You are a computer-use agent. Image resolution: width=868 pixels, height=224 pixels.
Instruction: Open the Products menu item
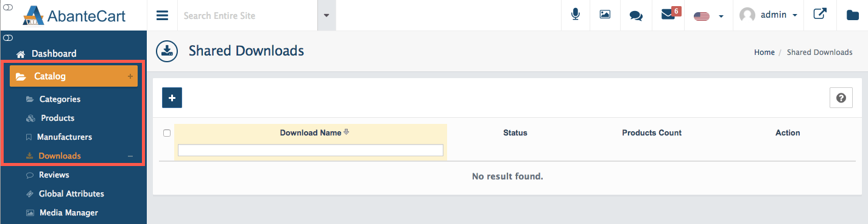pyautogui.click(x=57, y=118)
